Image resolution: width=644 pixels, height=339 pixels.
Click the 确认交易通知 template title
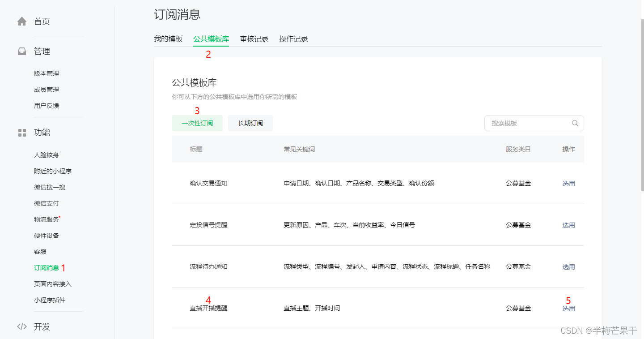208,183
